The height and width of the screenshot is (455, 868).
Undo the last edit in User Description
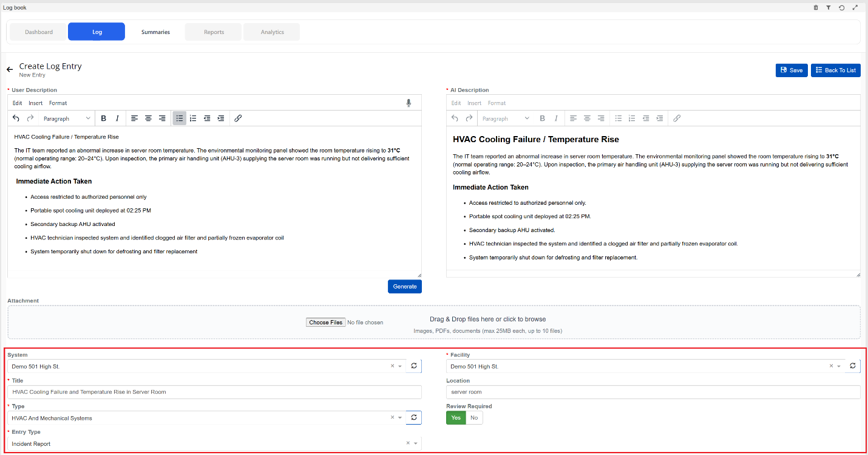[x=16, y=118]
